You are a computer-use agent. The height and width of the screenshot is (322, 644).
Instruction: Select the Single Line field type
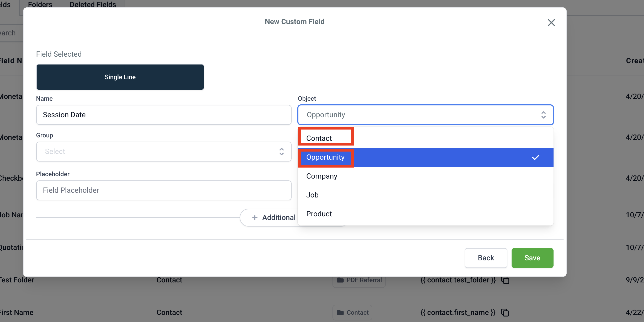pyautogui.click(x=120, y=77)
